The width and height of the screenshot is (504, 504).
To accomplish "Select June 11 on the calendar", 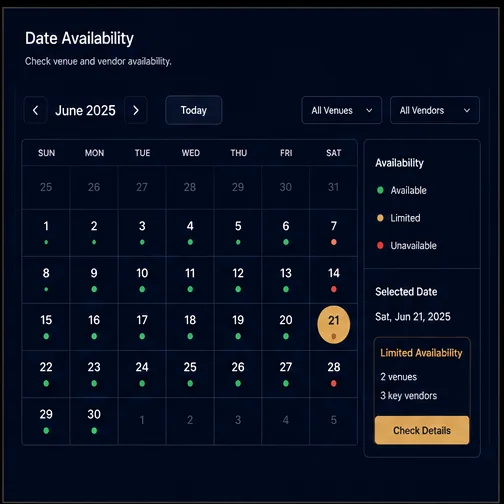I will point(190,280).
